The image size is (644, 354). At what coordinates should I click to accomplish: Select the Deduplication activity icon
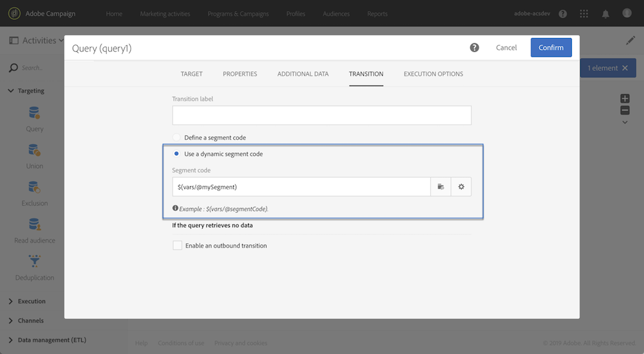(x=35, y=262)
